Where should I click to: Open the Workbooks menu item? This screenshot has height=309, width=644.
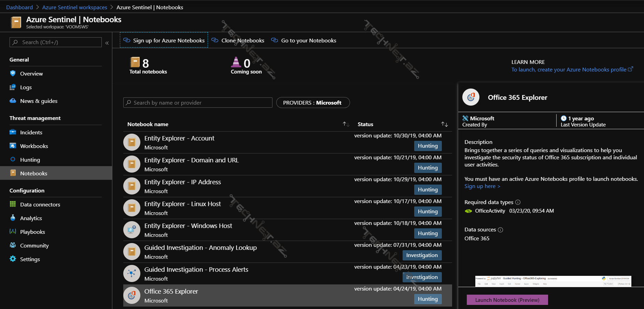tap(34, 146)
